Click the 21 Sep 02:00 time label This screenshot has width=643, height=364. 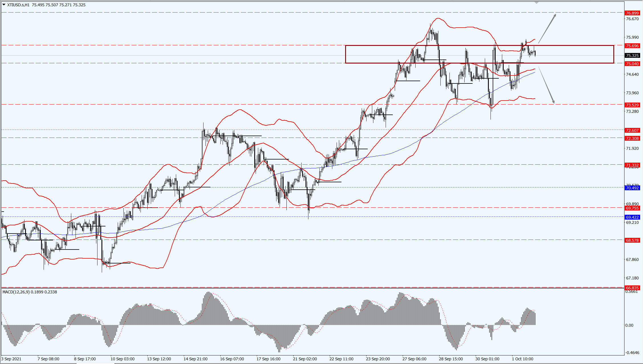pyautogui.click(x=305, y=359)
